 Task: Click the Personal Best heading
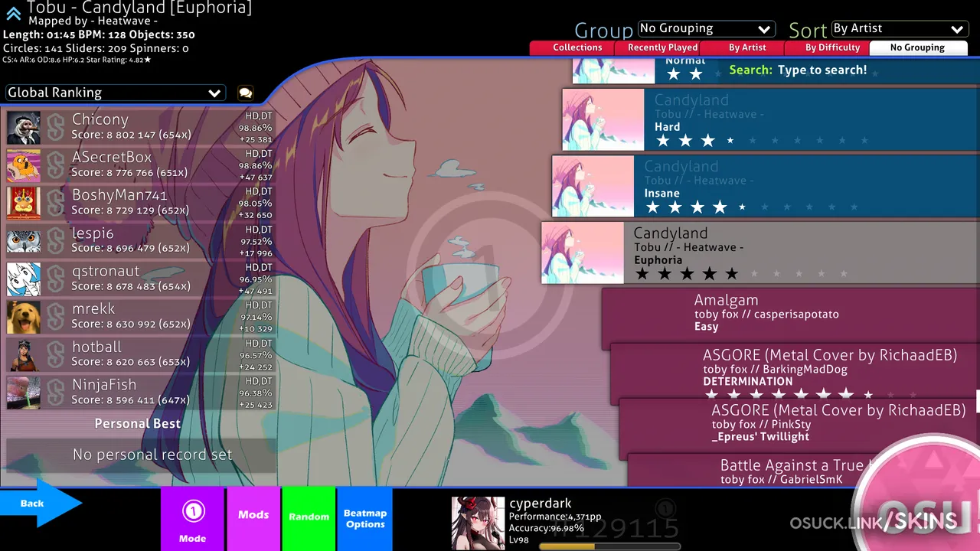click(x=138, y=423)
